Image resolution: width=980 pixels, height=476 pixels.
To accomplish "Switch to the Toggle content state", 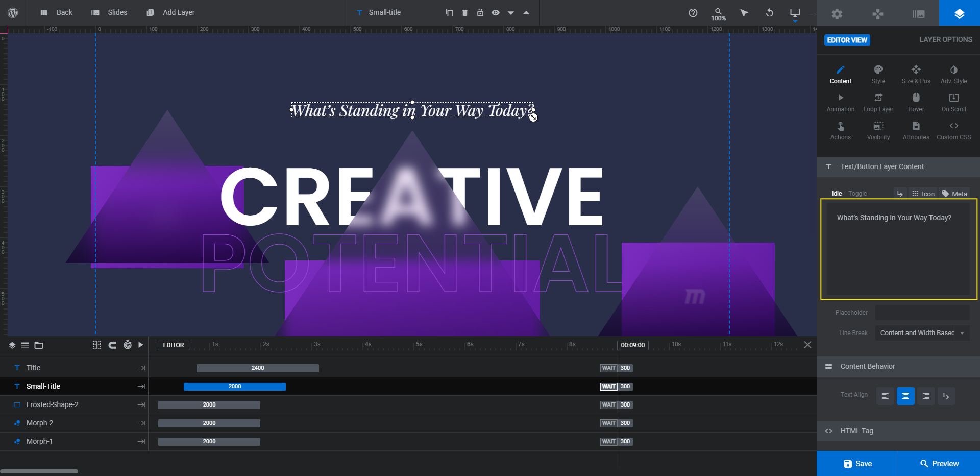I will click(857, 194).
